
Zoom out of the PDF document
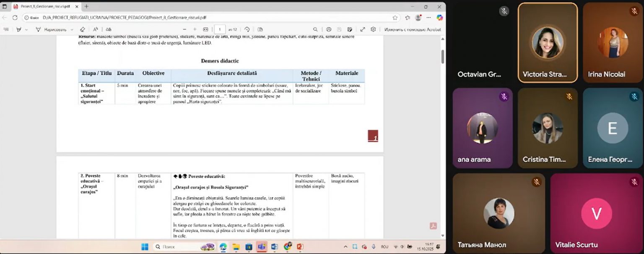(184, 29)
